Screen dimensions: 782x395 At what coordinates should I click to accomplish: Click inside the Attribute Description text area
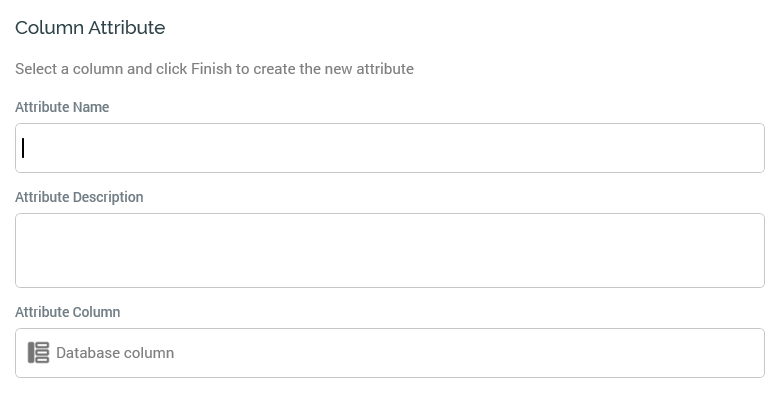pyautogui.click(x=390, y=250)
